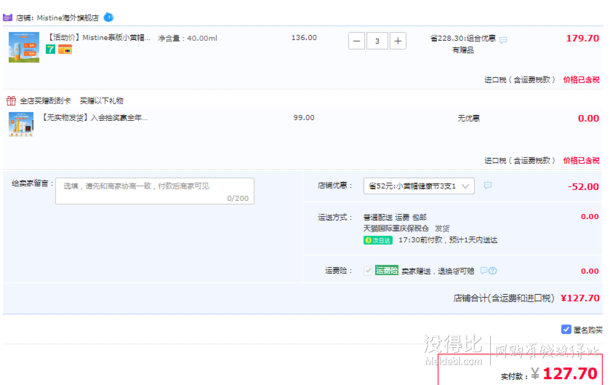The height and width of the screenshot is (385, 610).
Task: Decrease quantity with the minus button
Action: click(x=356, y=41)
